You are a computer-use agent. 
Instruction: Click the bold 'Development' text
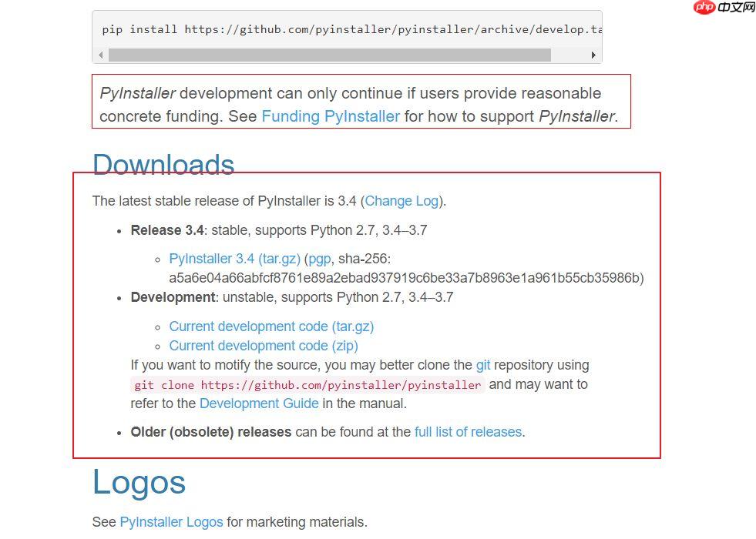tap(173, 297)
